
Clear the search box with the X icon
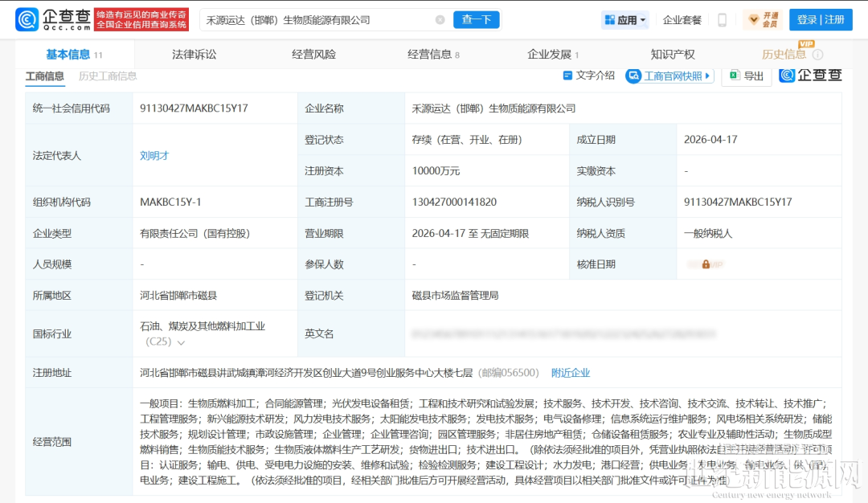coord(440,20)
